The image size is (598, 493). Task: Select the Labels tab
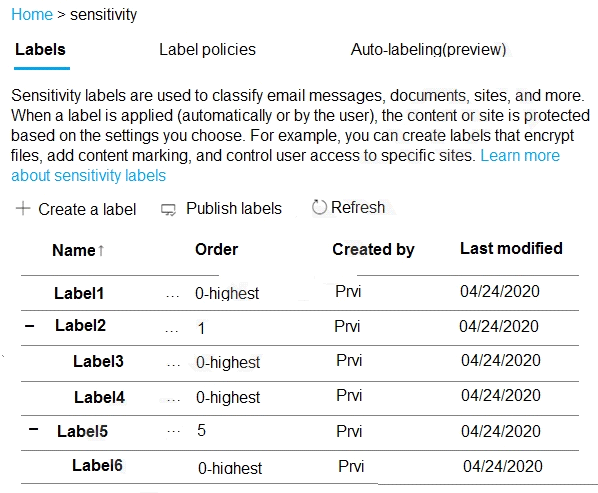[40, 50]
